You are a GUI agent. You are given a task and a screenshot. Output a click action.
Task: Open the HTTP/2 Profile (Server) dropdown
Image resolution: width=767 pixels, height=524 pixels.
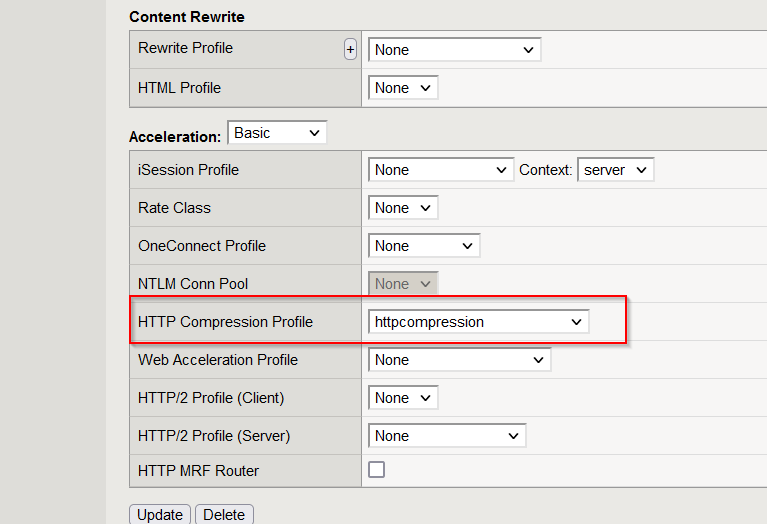pyautogui.click(x=447, y=435)
